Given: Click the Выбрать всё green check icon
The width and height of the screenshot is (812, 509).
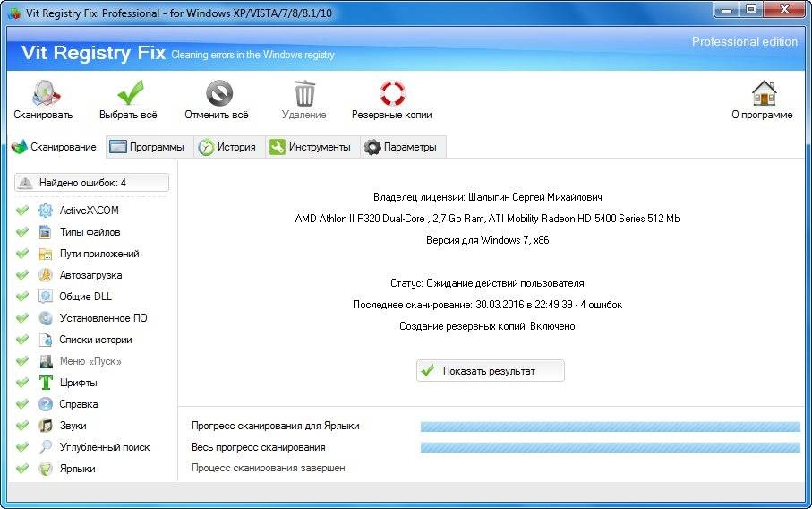Looking at the screenshot, I should (x=130, y=93).
